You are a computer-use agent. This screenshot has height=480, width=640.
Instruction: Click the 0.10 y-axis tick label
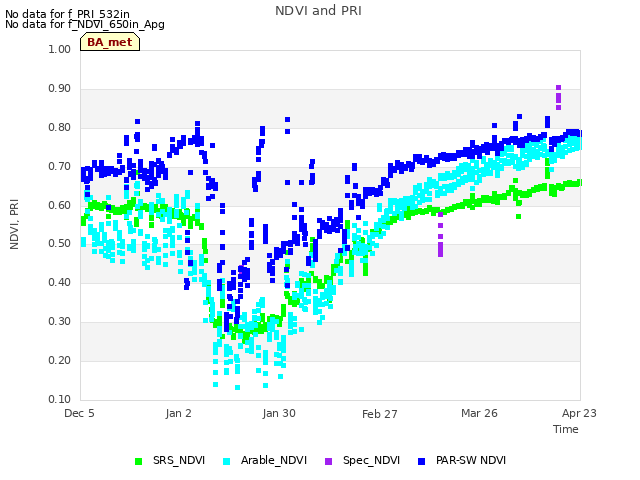click(60, 399)
